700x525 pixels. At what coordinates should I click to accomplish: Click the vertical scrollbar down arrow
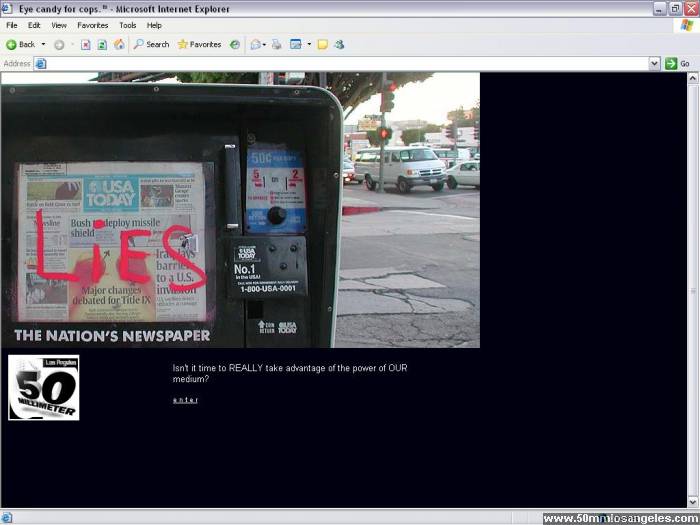[x=693, y=502]
